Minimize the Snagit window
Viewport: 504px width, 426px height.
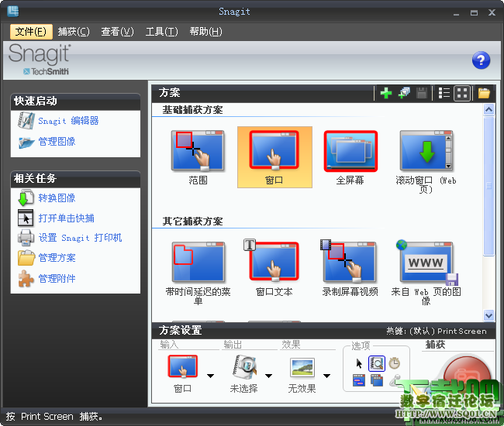pyautogui.click(x=456, y=13)
